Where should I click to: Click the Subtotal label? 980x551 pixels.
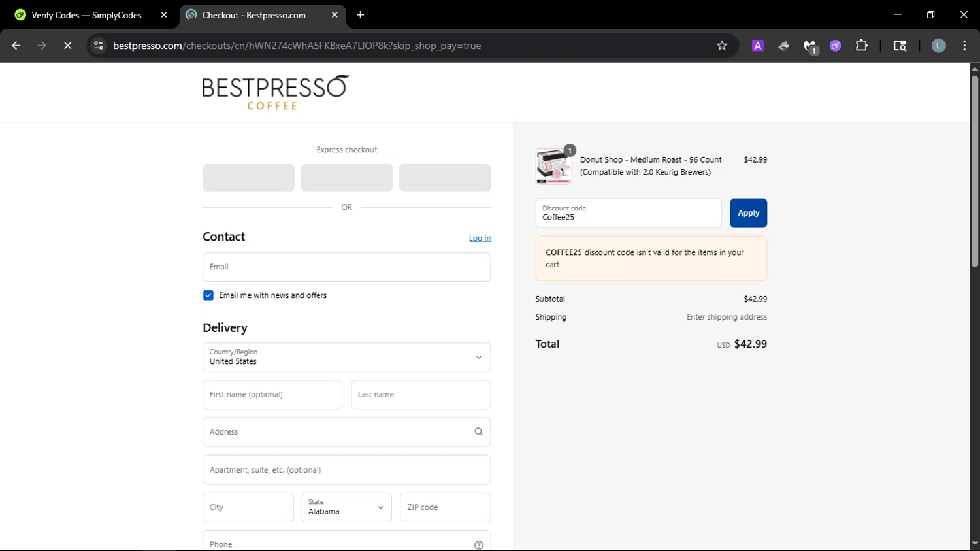click(x=550, y=299)
